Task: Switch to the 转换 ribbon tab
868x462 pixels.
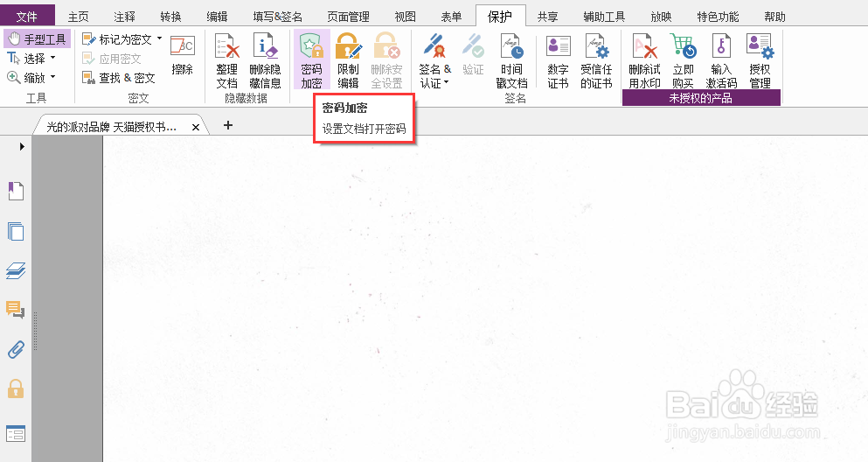Action: click(171, 17)
